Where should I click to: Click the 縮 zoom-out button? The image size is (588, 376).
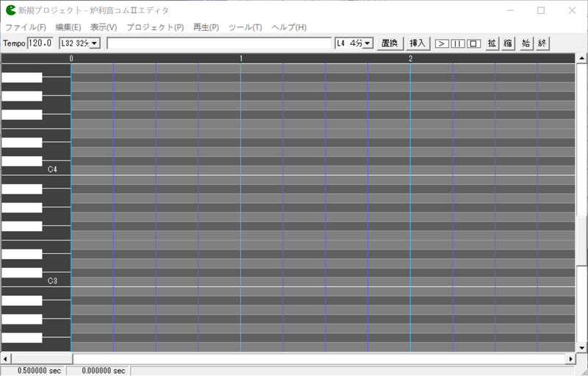(509, 43)
